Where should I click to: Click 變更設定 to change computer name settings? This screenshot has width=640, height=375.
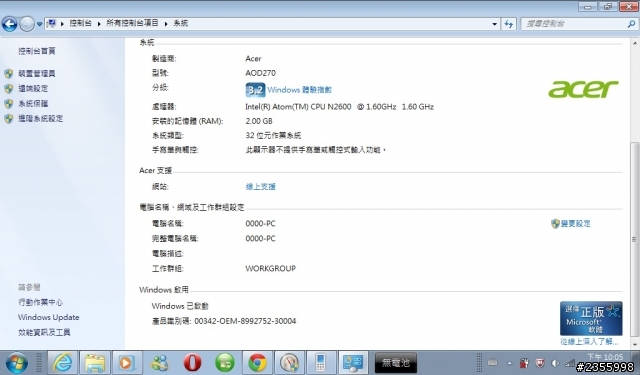click(576, 224)
